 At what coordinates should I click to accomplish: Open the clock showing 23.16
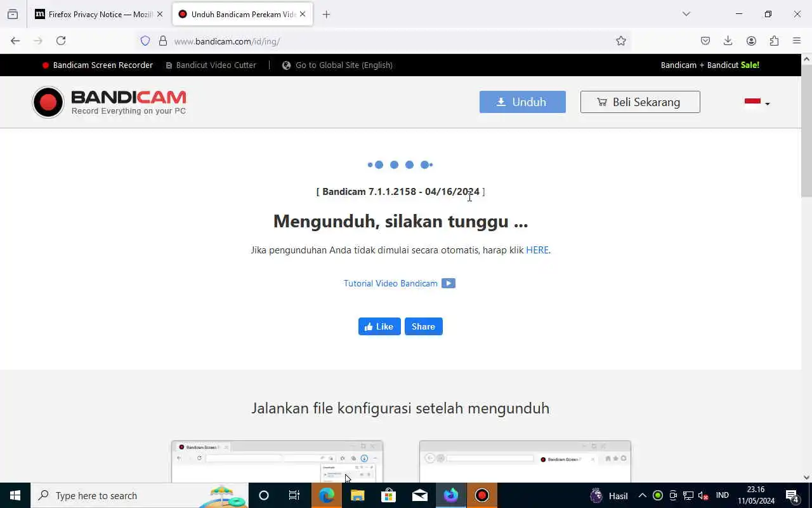756,495
